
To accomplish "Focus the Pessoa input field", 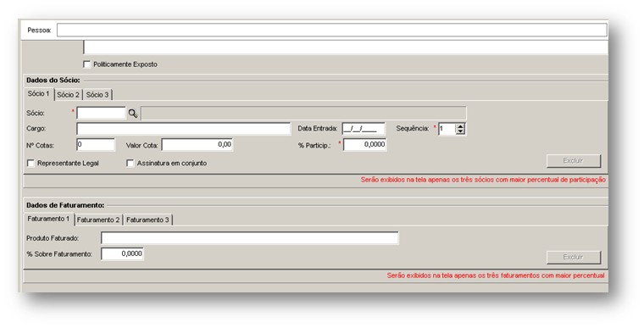I will [x=332, y=30].
